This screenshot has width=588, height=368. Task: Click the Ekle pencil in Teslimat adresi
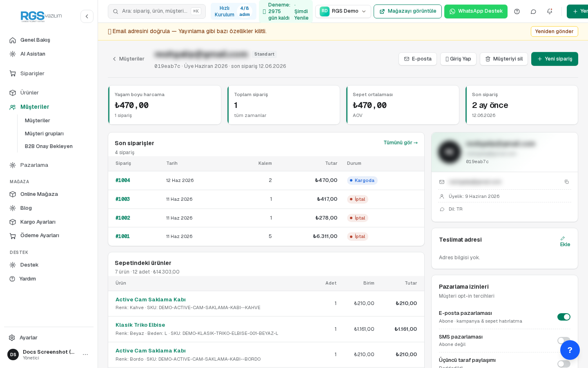565,242
